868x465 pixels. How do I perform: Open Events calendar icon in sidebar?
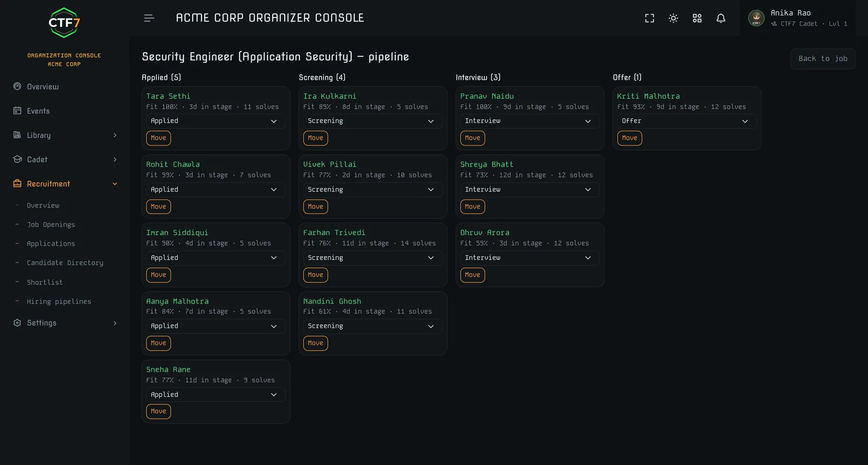click(x=17, y=111)
